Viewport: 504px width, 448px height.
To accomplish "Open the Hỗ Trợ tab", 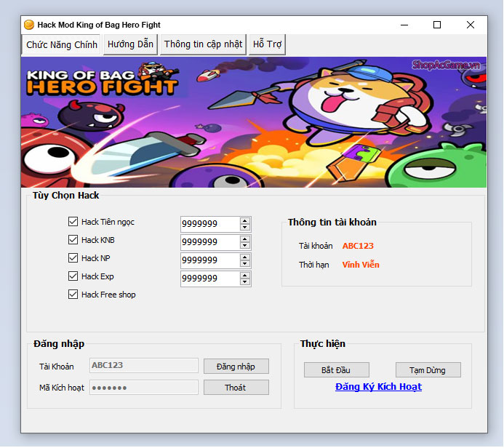I will (x=267, y=44).
